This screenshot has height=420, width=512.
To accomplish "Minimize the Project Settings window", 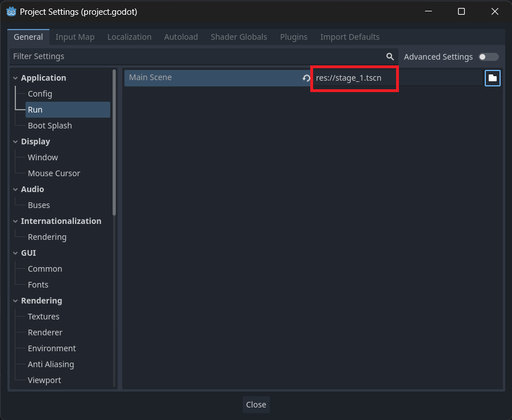I will pyautogui.click(x=428, y=12).
